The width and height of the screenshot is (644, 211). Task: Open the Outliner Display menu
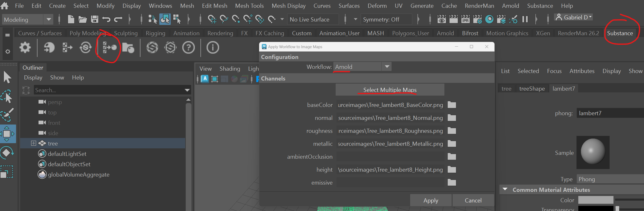point(33,77)
